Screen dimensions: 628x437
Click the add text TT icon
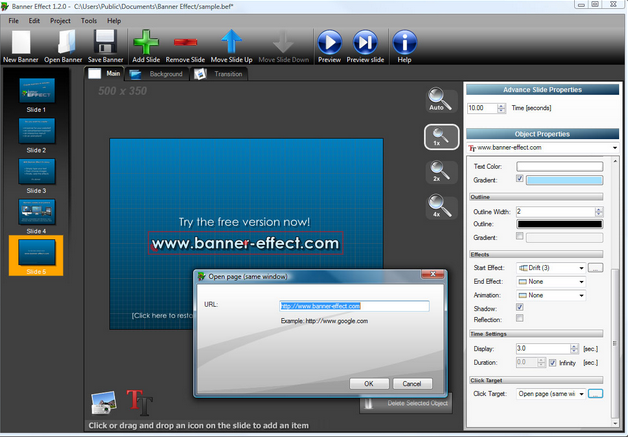(x=139, y=402)
